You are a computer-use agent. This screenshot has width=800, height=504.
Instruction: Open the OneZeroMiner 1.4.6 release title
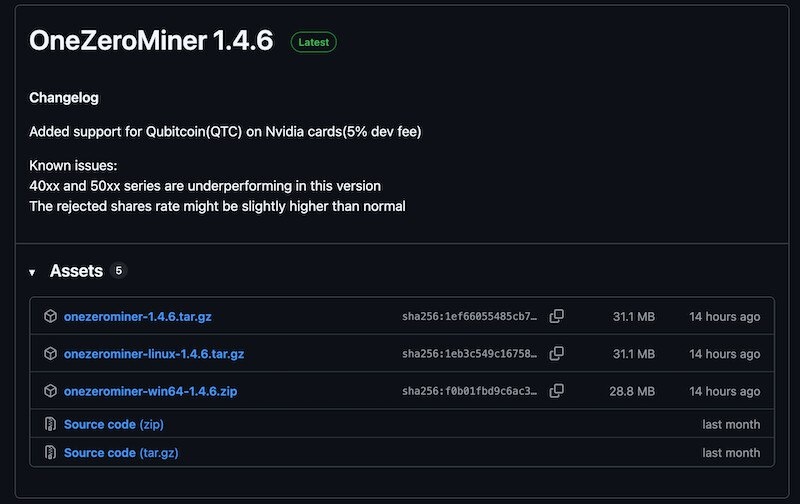(151, 40)
